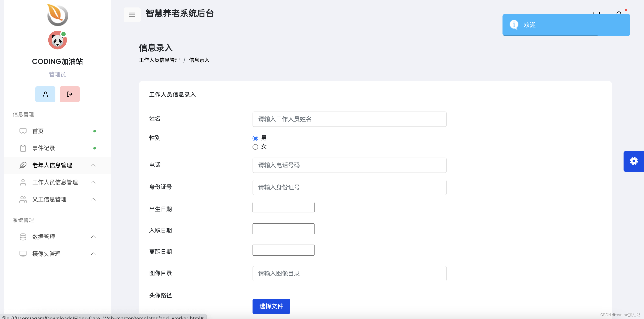Open 老年人信息管理 menu label
This screenshot has width=644, height=319.
(x=52, y=165)
